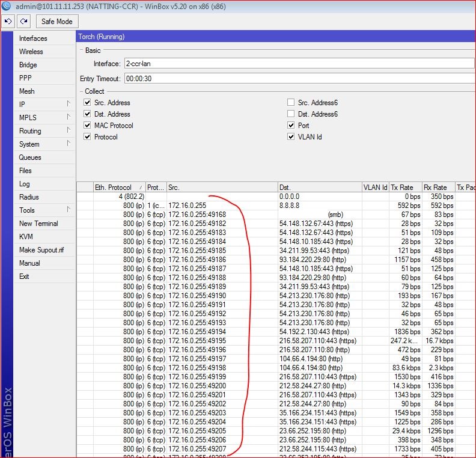Toggle the VLAN Id checkbox

click(291, 137)
